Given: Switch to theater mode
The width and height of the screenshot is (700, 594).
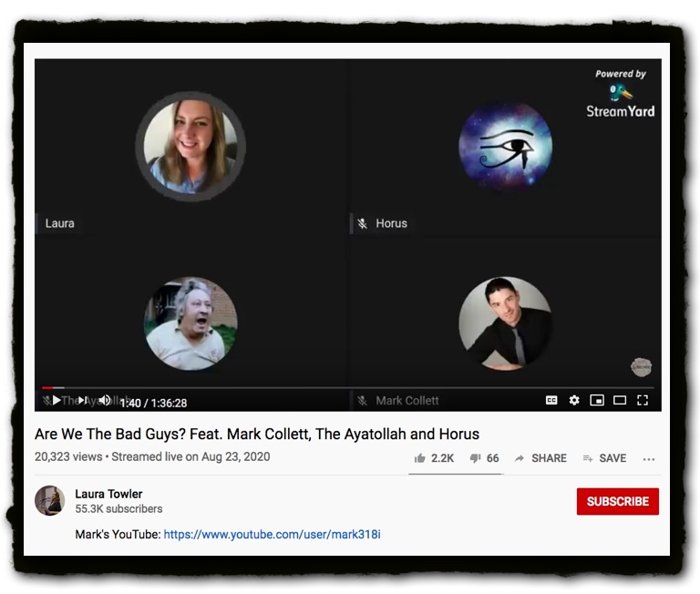Looking at the screenshot, I should (x=620, y=400).
